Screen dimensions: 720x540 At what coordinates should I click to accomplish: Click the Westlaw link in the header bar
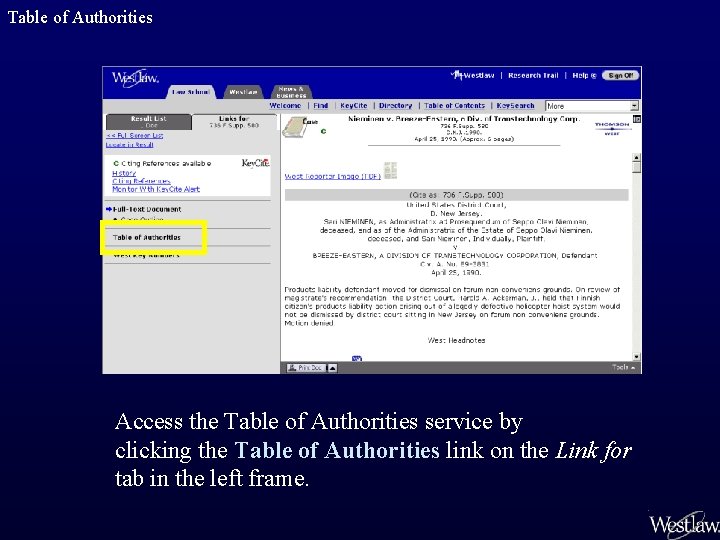(x=472, y=76)
